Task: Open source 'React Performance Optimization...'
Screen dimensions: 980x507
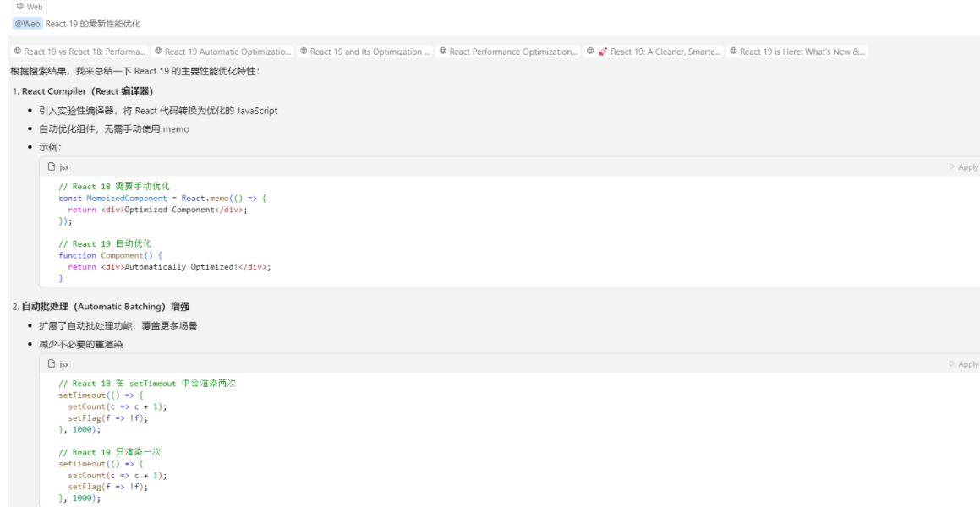Action: coord(507,52)
